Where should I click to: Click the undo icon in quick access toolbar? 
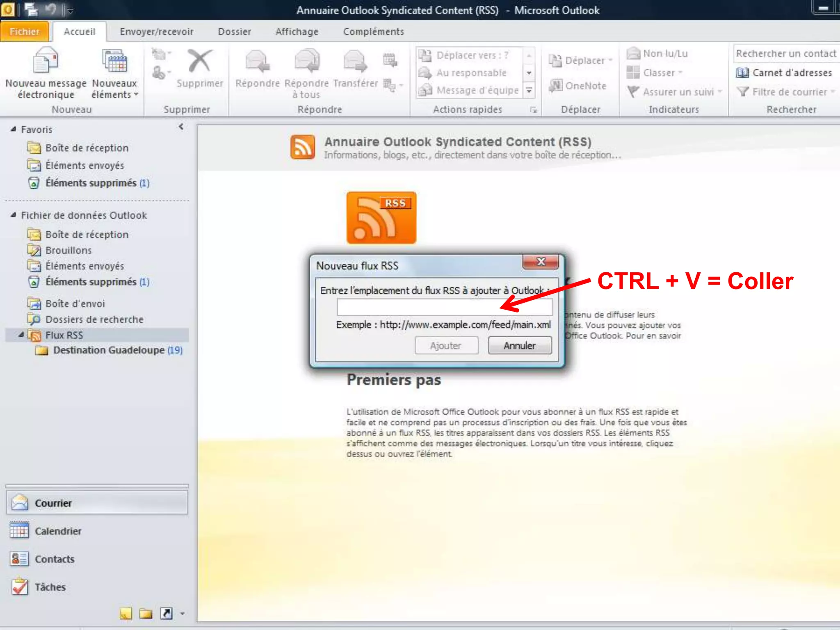[51, 9]
